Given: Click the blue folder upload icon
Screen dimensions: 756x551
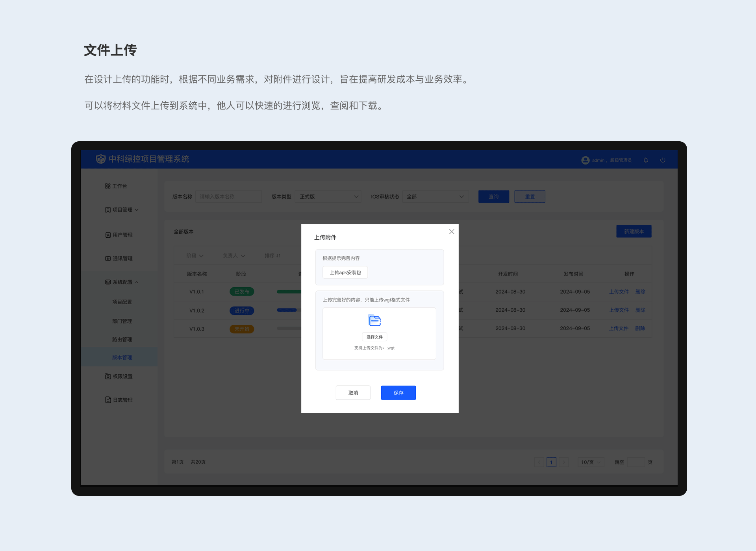Looking at the screenshot, I should coord(374,320).
